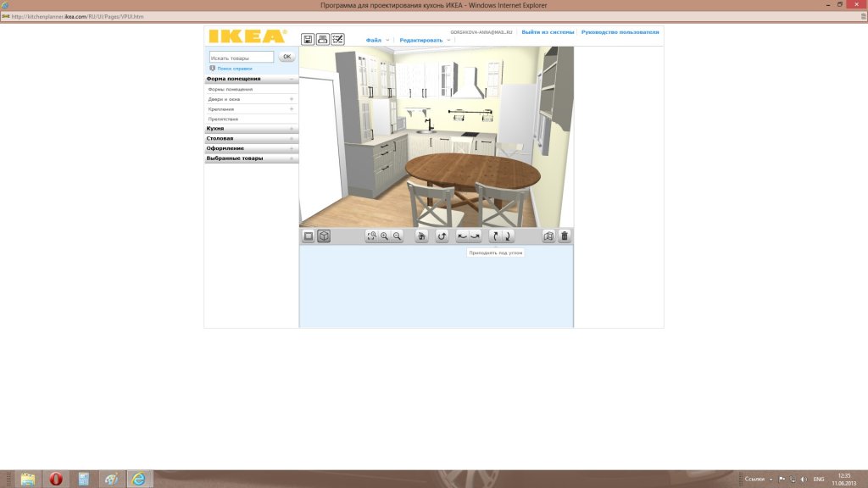Open Calculator from taskbar
This screenshot has height=488, width=868.
(x=84, y=479)
